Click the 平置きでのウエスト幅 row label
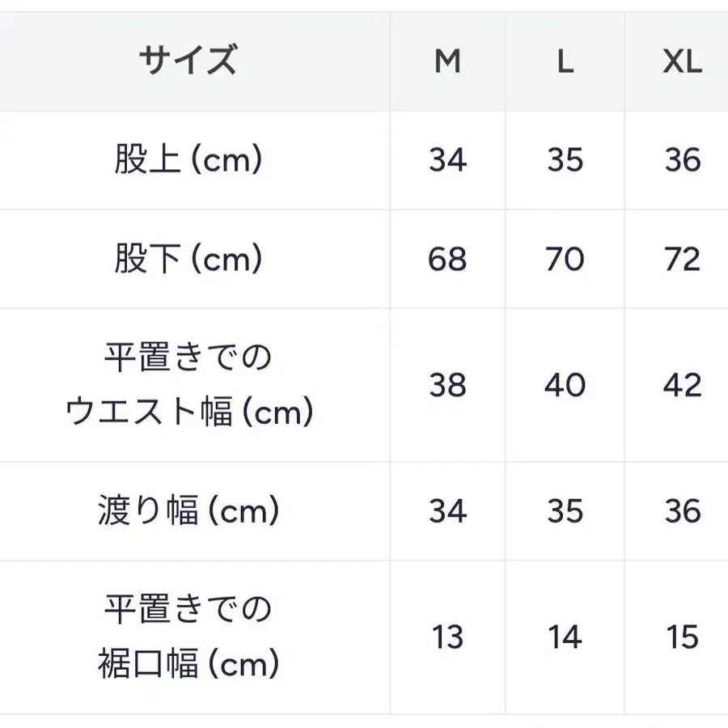 [188, 385]
